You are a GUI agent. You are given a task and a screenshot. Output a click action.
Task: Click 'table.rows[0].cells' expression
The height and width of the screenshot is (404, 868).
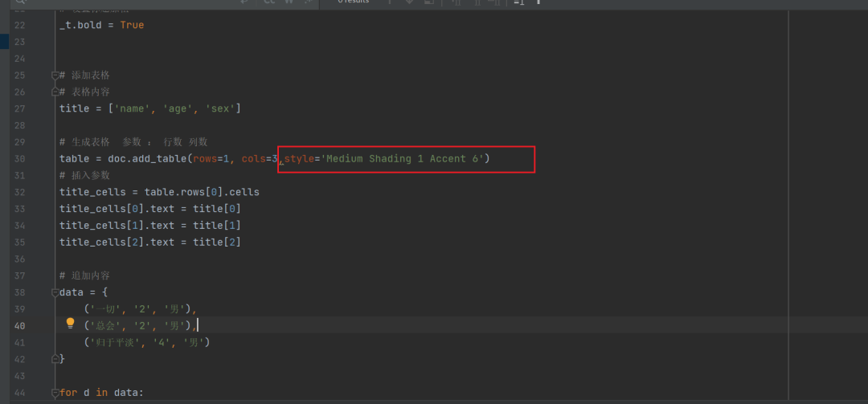pos(202,192)
